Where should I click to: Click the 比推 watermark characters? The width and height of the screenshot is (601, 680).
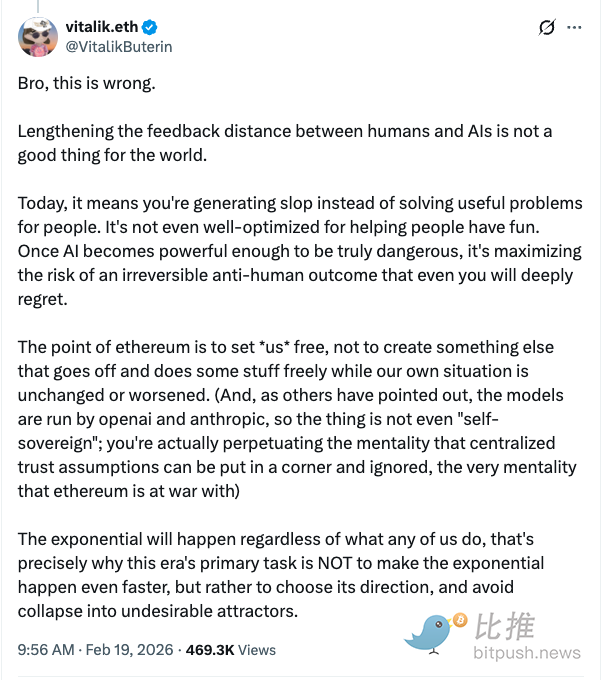click(506, 627)
